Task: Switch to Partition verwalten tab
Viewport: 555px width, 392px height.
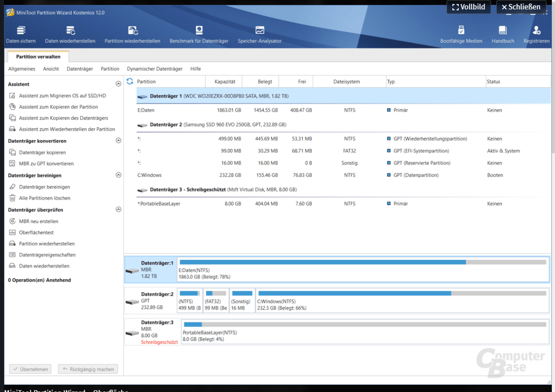Action: 38,57
